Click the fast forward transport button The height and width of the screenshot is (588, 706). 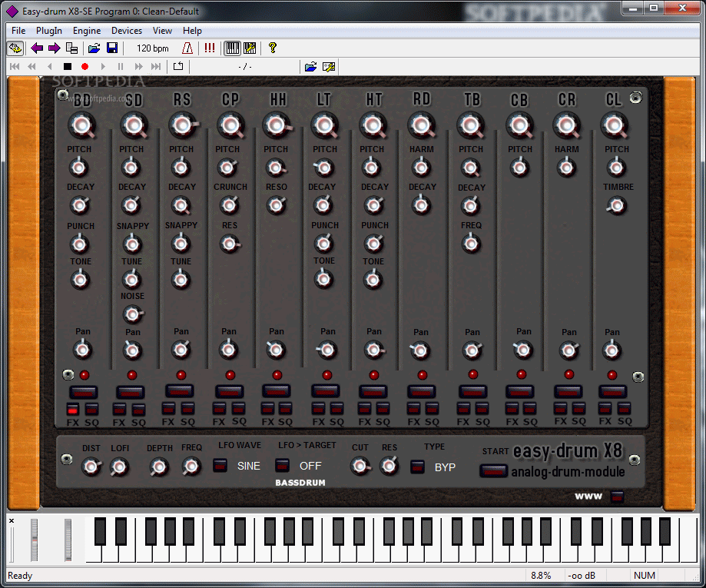138,67
